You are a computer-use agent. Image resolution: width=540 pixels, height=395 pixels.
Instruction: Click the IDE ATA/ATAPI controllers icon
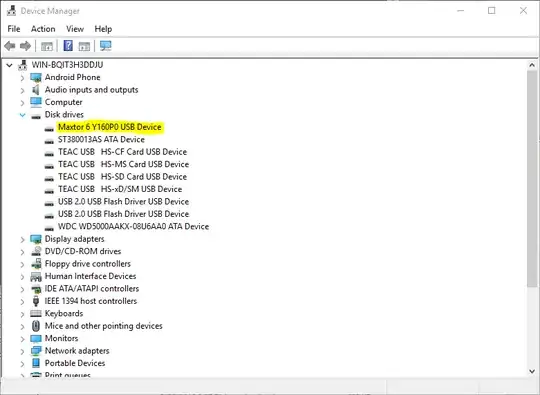click(x=36, y=289)
